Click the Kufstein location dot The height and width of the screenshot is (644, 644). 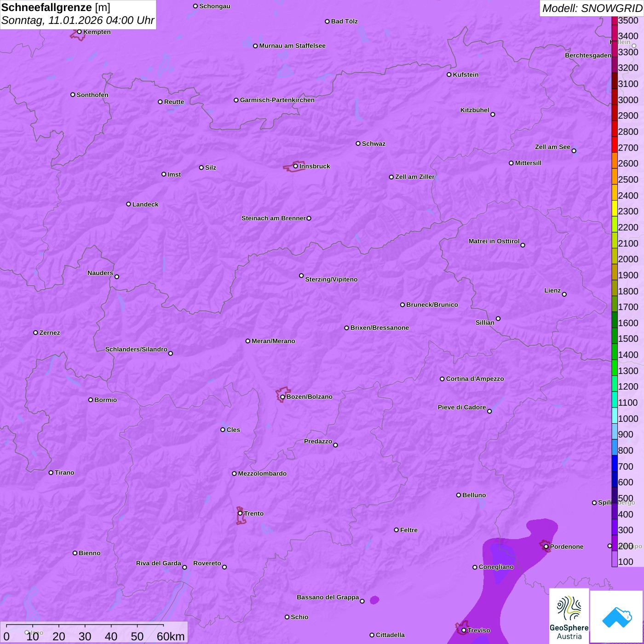(x=449, y=75)
